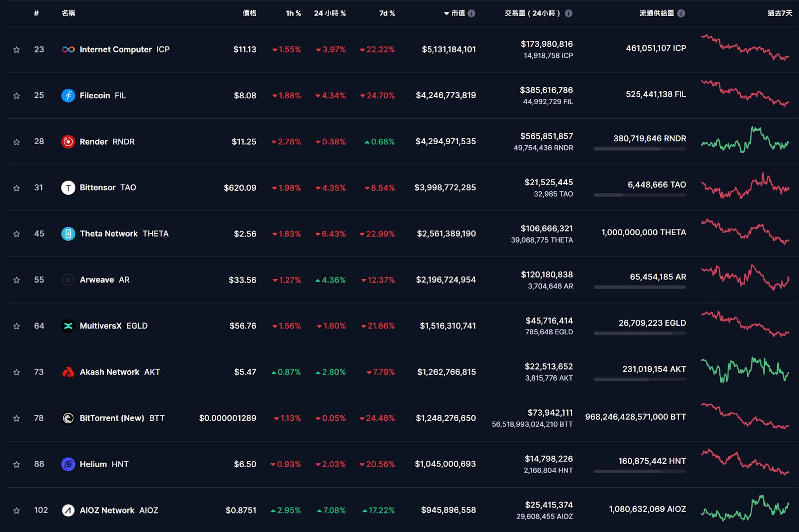The height and width of the screenshot is (532, 799).
Task: Click Filecoin volume $385,616,786
Action: (x=546, y=90)
